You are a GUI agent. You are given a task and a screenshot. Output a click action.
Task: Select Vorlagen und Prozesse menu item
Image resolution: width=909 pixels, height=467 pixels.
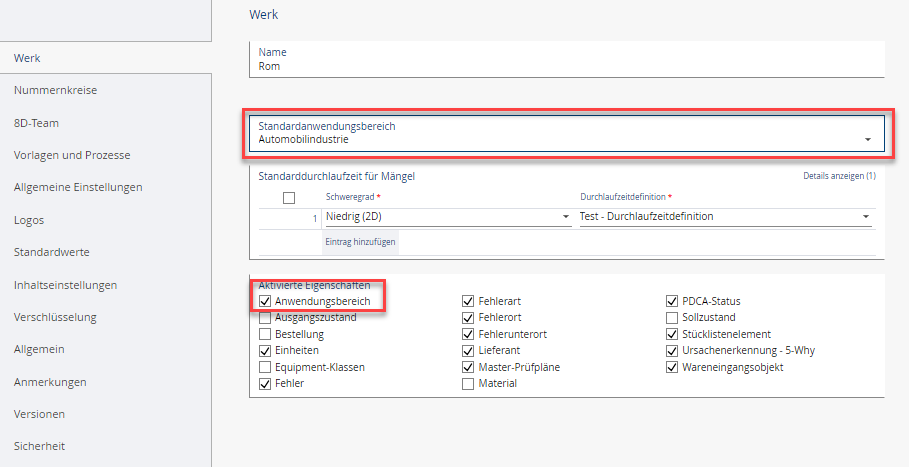tap(72, 155)
